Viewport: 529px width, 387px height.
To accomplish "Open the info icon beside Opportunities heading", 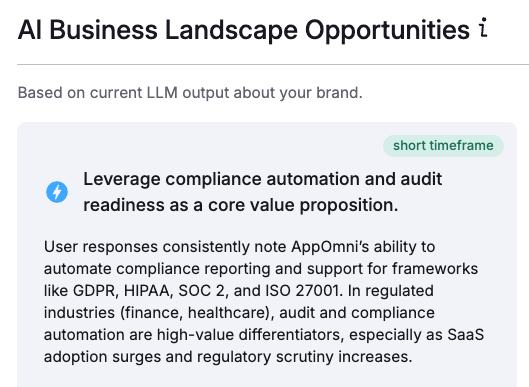I will 483,27.
